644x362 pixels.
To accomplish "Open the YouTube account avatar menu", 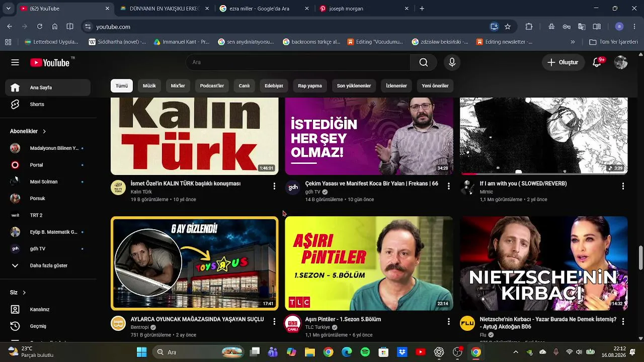I will [x=621, y=62].
